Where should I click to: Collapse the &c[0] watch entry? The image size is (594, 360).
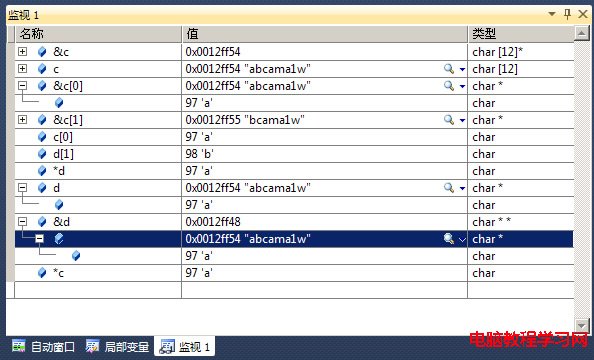(x=22, y=86)
